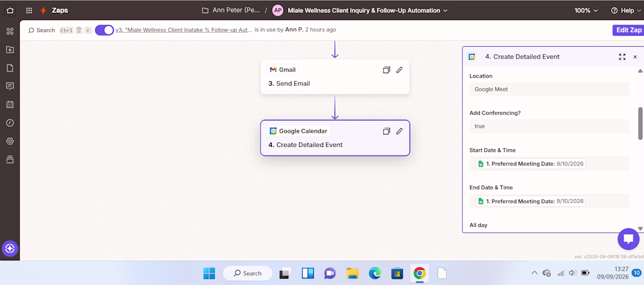Image resolution: width=644 pixels, height=285 pixels.
Task: Open the Zapier home icon
Action: 10,11
